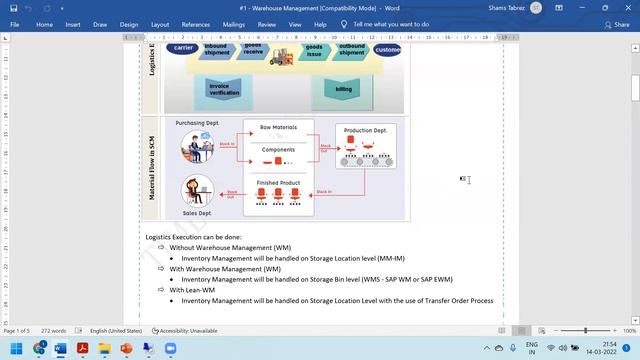Click the ST account avatar
Viewport: 640px width, 360px height.
[536, 8]
